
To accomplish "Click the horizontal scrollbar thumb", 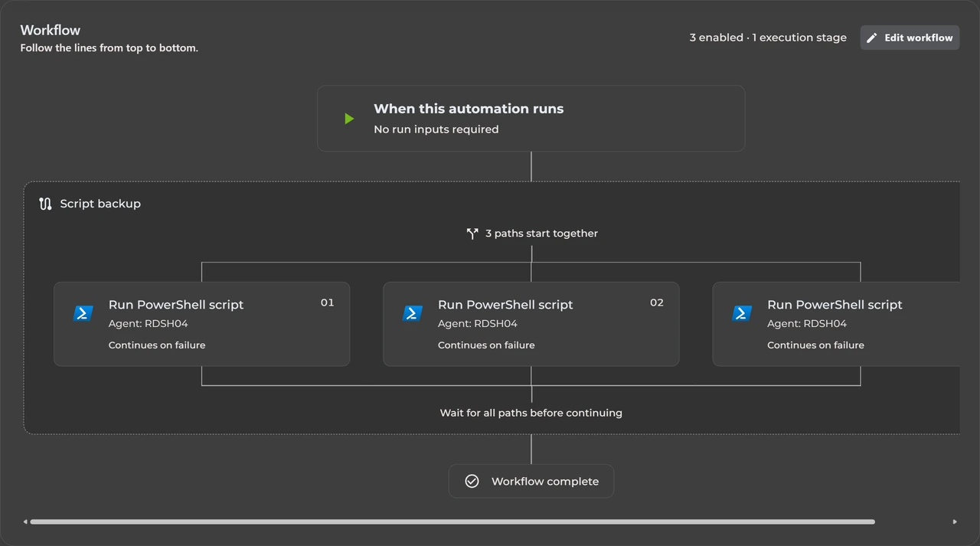I will [x=452, y=522].
